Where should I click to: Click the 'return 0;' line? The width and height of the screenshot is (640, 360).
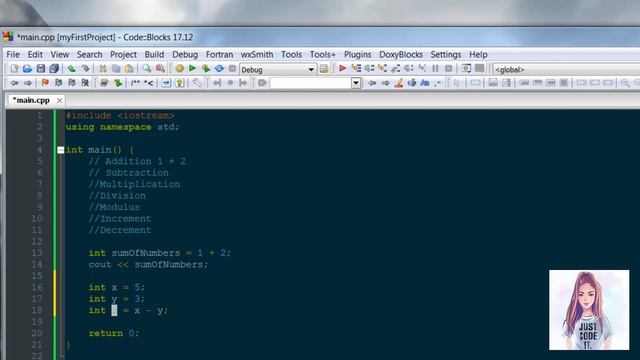[114, 333]
